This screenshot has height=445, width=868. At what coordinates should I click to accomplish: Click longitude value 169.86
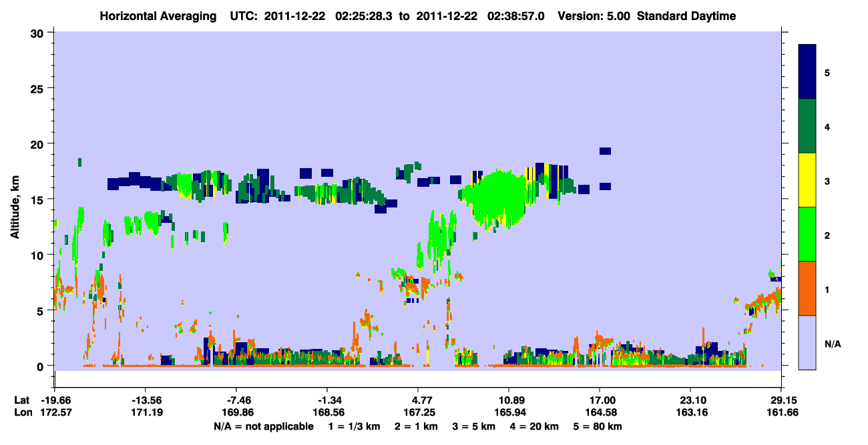coord(236,412)
